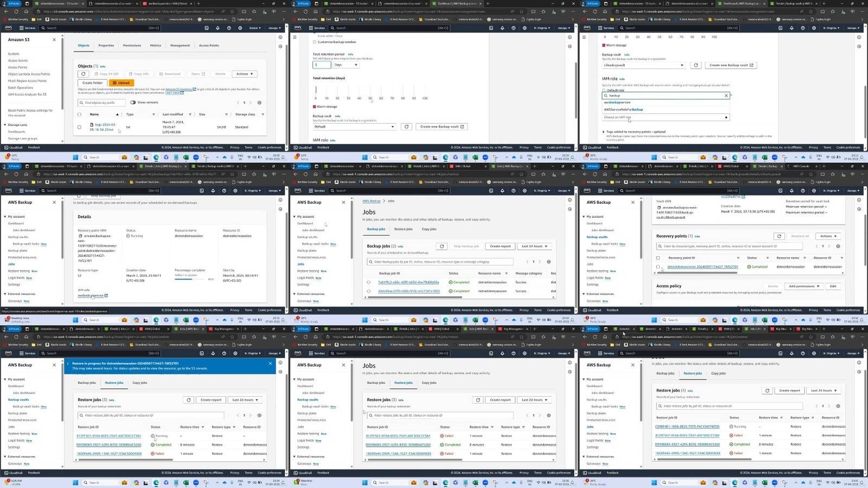The height and width of the screenshot is (488, 868).
Task: Open Copy jobs tab above Restore jobs (4)
Action: coord(718,373)
